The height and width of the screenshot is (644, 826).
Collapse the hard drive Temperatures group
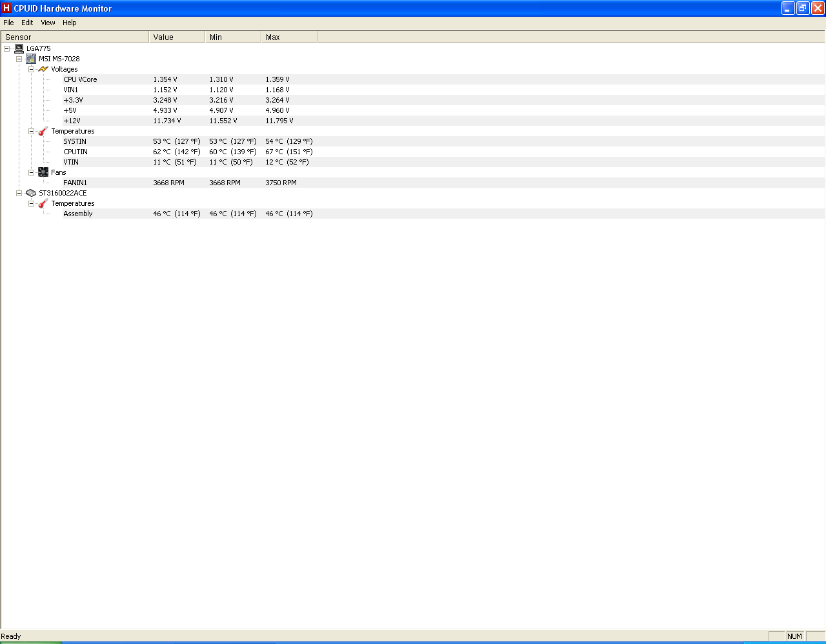31,203
